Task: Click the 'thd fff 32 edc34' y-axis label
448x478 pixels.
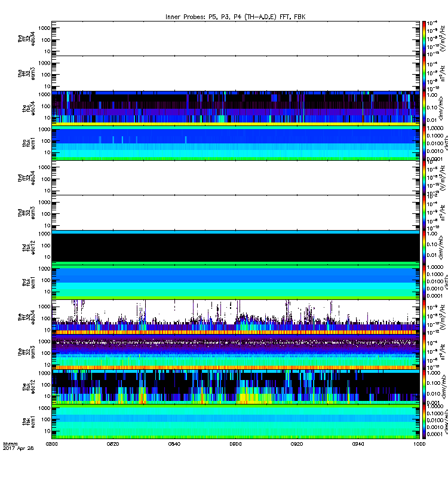Action: click(26, 177)
